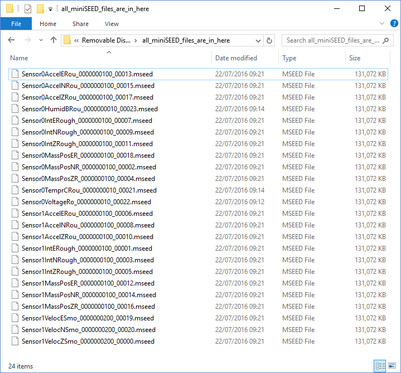
Task: Click file icon of Sensor0IntERough_0000000100_00007.mseed
Action: [x=15, y=120]
